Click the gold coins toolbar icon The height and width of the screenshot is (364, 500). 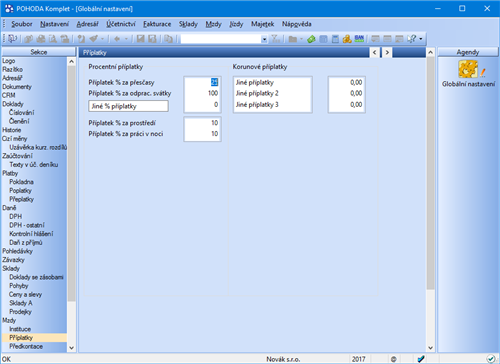coord(347,39)
